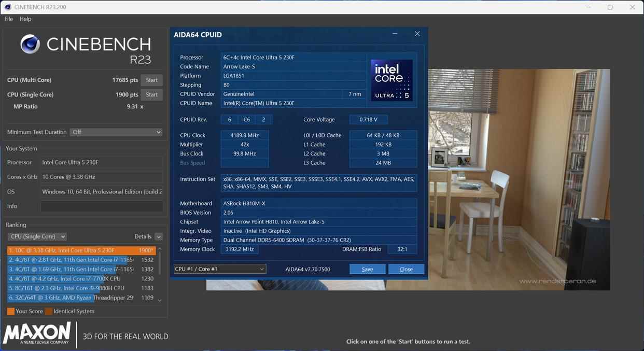The width and height of the screenshot is (644, 351).
Task: Click the 7 nm process field
Action: click(355, 94)
